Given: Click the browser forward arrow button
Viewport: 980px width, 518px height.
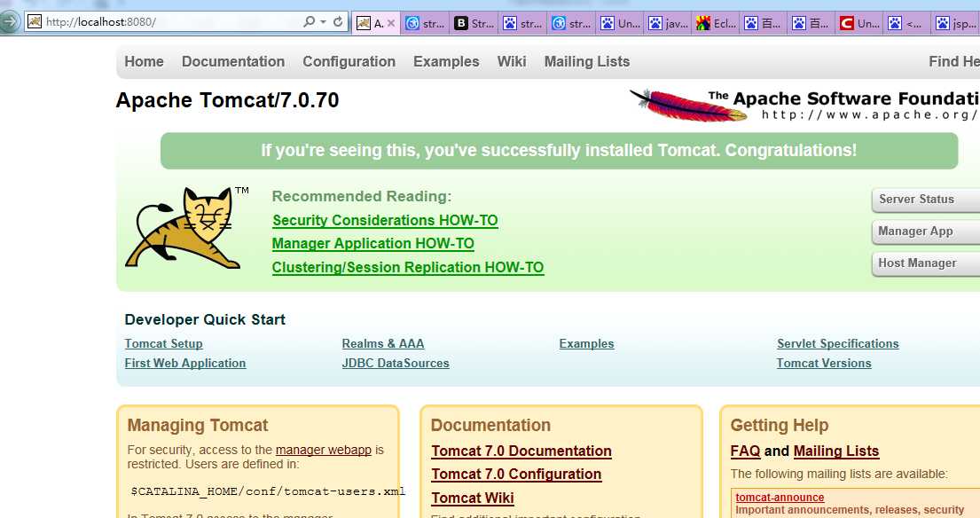Looking at the screenshot, I should click(9, 22).
